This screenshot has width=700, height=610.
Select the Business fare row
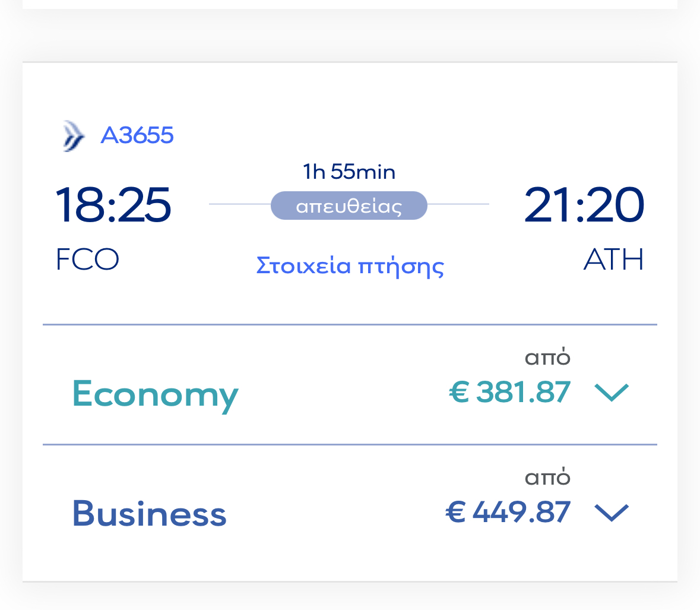pos(350,513)
